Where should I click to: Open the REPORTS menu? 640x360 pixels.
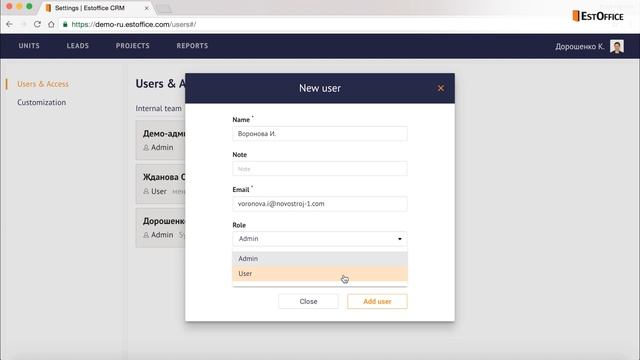coord(192,46)
